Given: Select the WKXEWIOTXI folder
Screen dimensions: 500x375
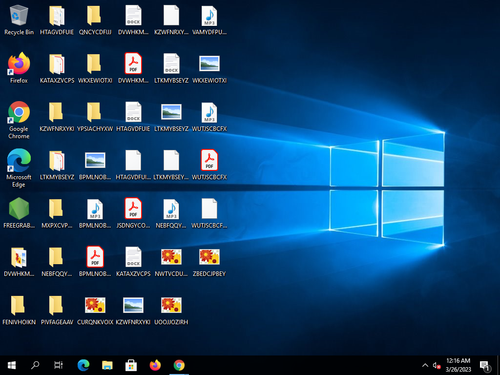Looking at the screenshot, I should [x=95, y=68].
